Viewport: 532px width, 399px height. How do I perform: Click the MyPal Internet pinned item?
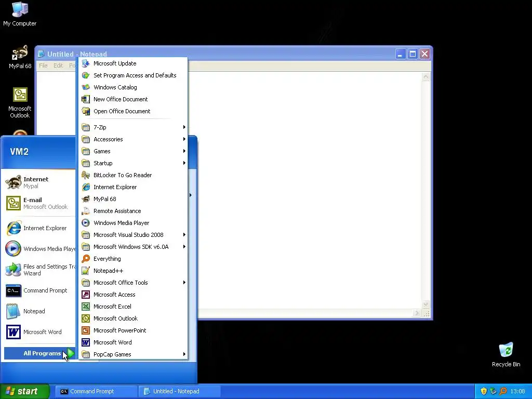[39, 182]
